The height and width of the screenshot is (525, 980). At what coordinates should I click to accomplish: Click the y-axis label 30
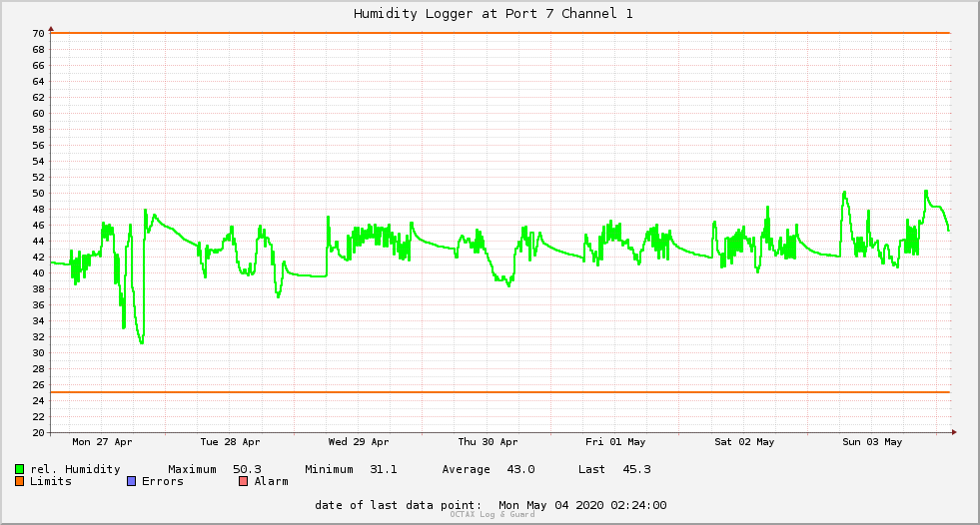pyautogui.click(x=39, y=353)
